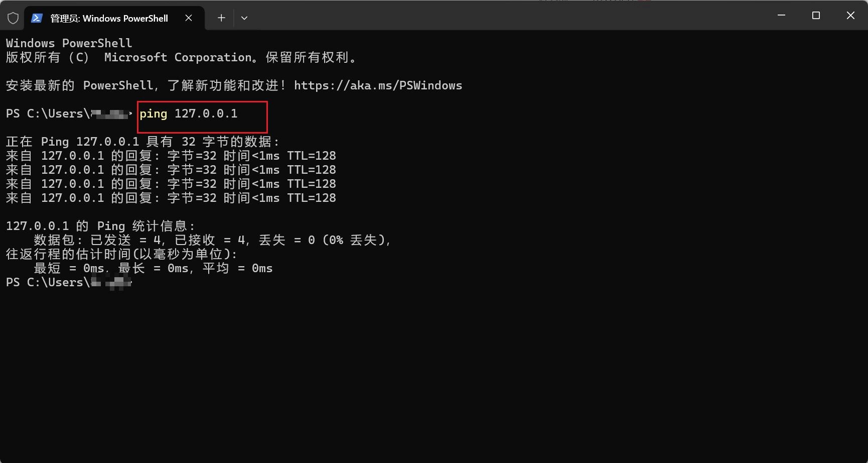Click the highlighted "ping 127.0.0.1" command

pyautogui.click(x=189, y=114)
